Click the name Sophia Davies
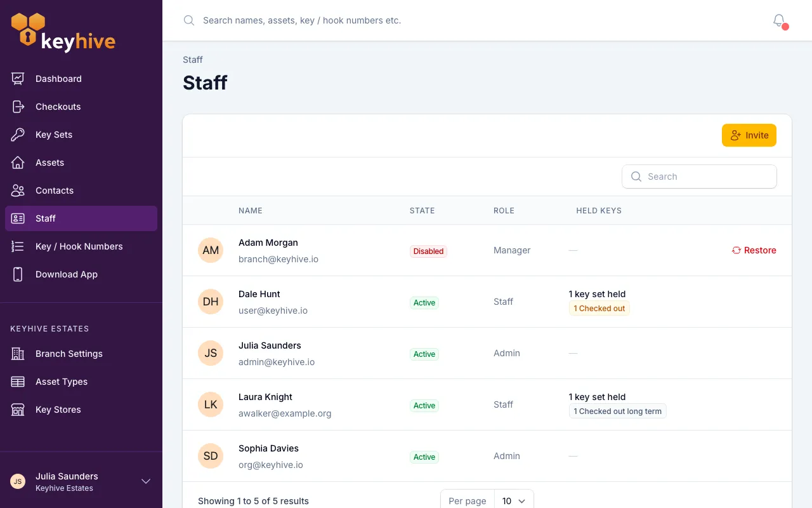 pos(268,448)
